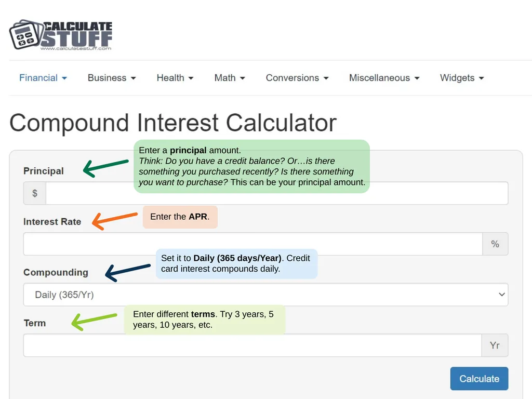Open the Compounding Daily (365/Yr) dropdown
Screen dimensions: 532x399
(265, 295)
